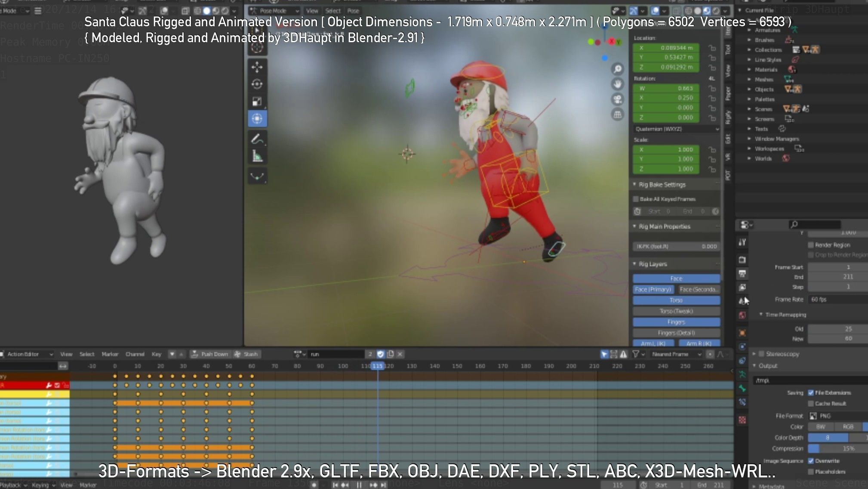This screenshot has height=489, width=868.
Task: Click the fake user shield icon for action
Action: pyautogui.click(x=380, y=354)
